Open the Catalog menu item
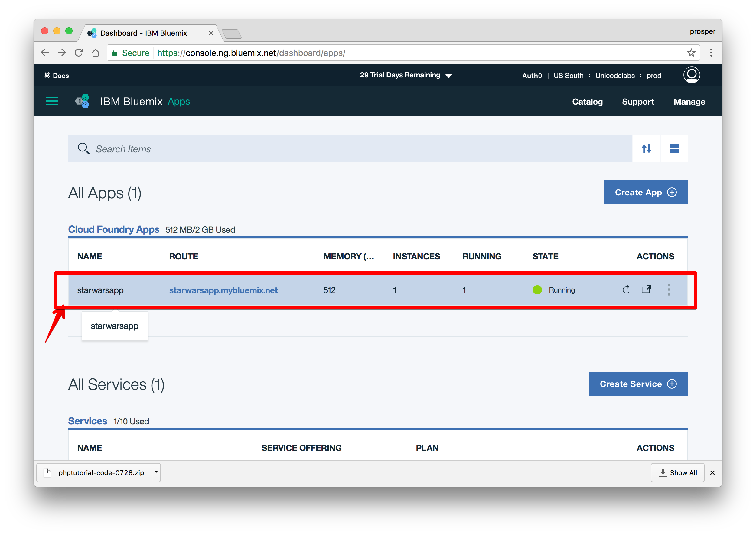 tap(587, 102)
